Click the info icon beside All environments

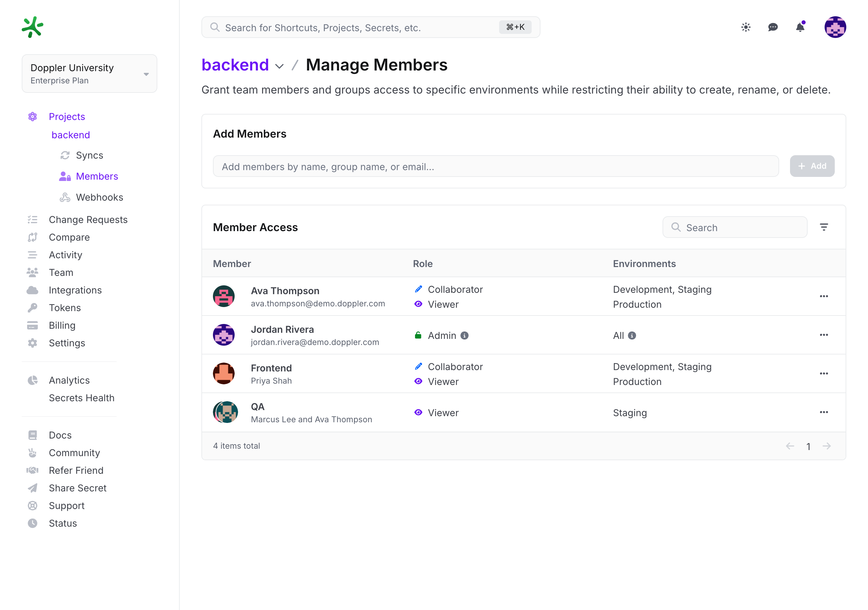tap(632, 335)
